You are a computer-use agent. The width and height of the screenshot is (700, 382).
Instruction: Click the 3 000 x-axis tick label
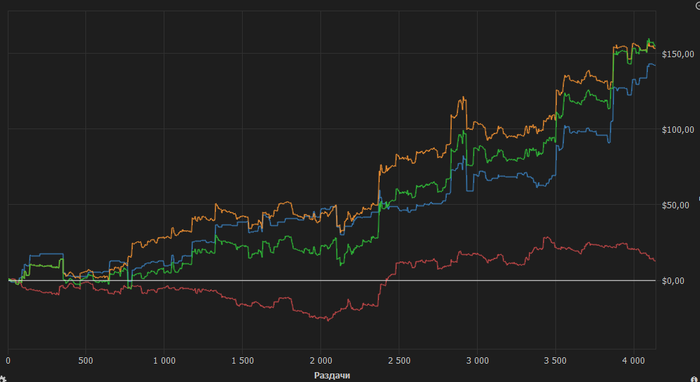477,360
